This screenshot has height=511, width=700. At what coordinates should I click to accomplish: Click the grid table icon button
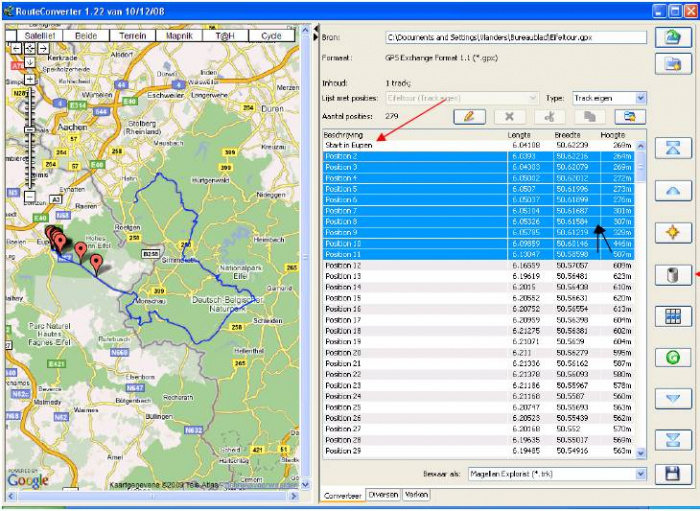coord(673,316)
